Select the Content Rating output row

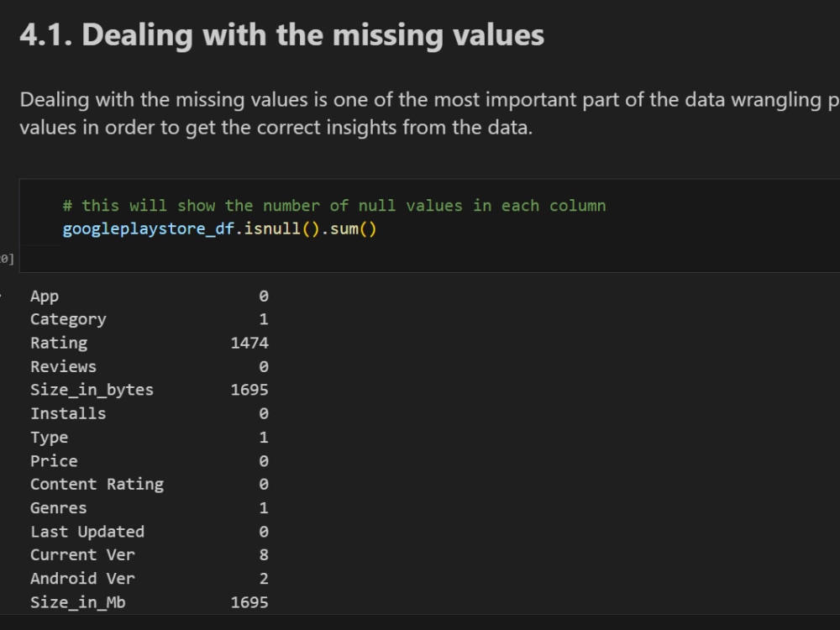point(150,485)
